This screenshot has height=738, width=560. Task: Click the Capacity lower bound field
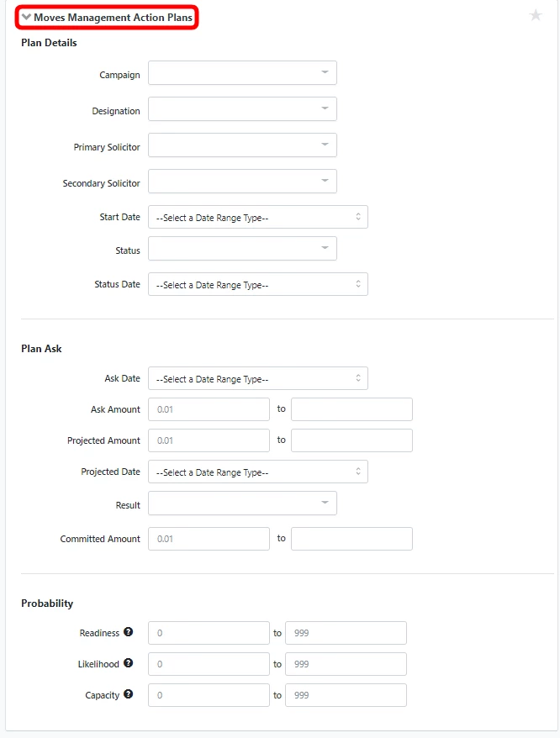point(209,694)
